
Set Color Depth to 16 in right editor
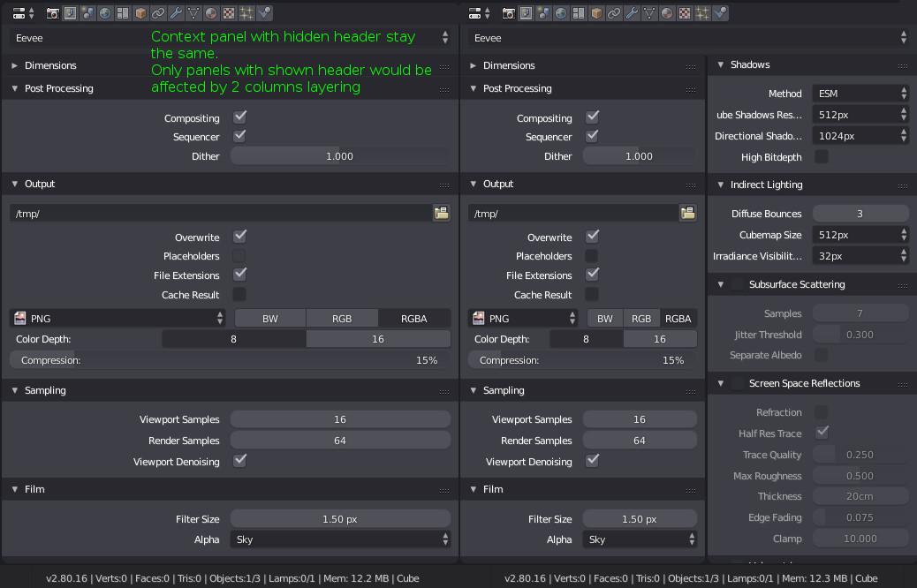click(x=660, y=339)
